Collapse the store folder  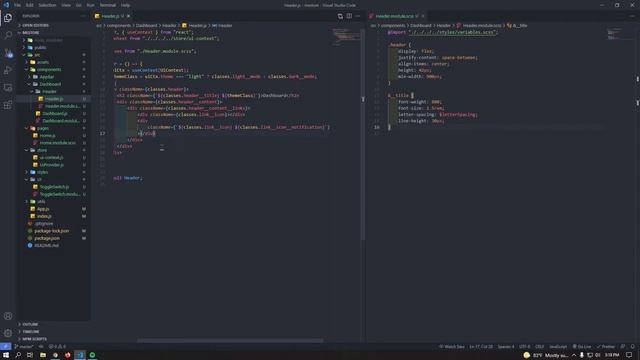[42, 150]
